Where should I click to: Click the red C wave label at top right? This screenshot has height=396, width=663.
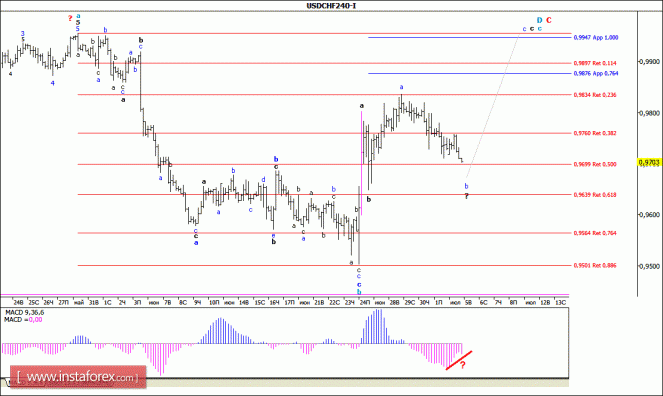click(x=549, y=20)
